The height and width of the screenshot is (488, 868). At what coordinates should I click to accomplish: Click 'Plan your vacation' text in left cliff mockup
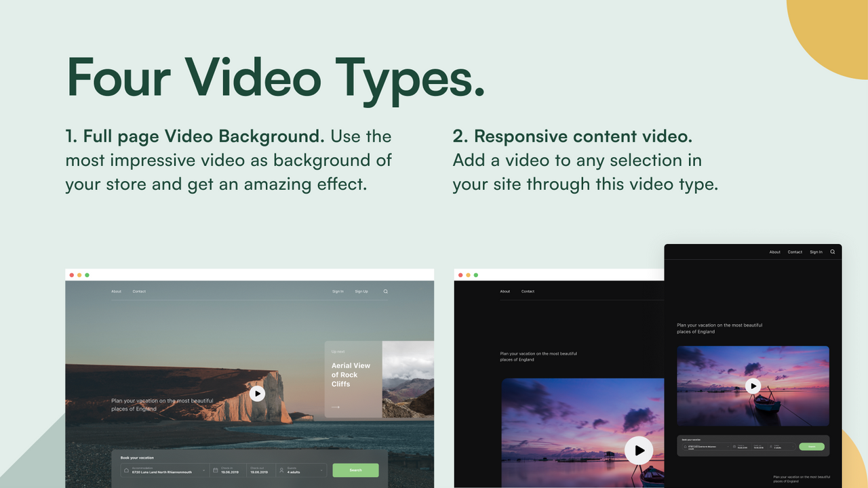[x=162, y=405]
